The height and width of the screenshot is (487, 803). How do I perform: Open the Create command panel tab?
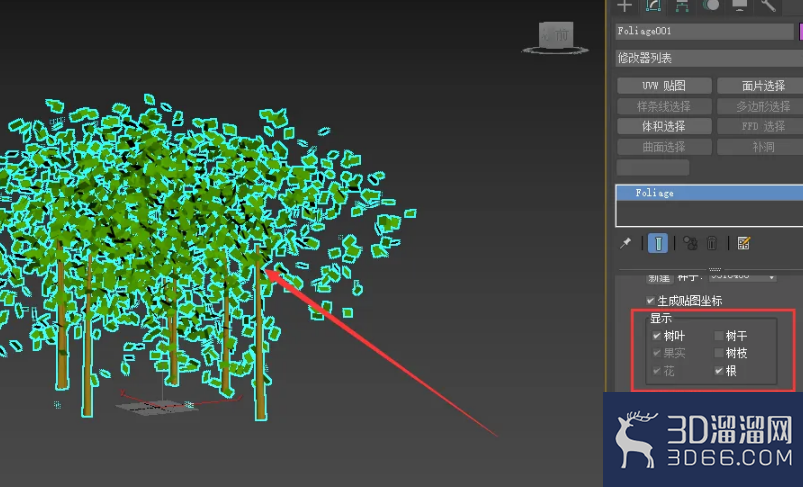click(625, 6)
